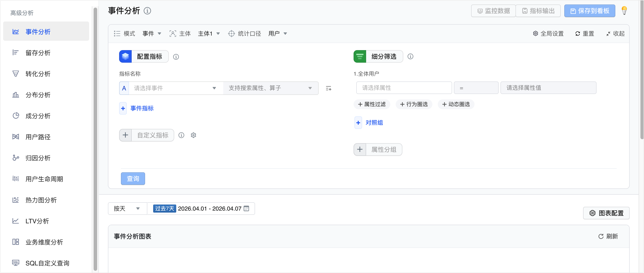Screen dimensions: 644x273
Task: Open the calendar date picker icon
Action: tap(246, 209)
